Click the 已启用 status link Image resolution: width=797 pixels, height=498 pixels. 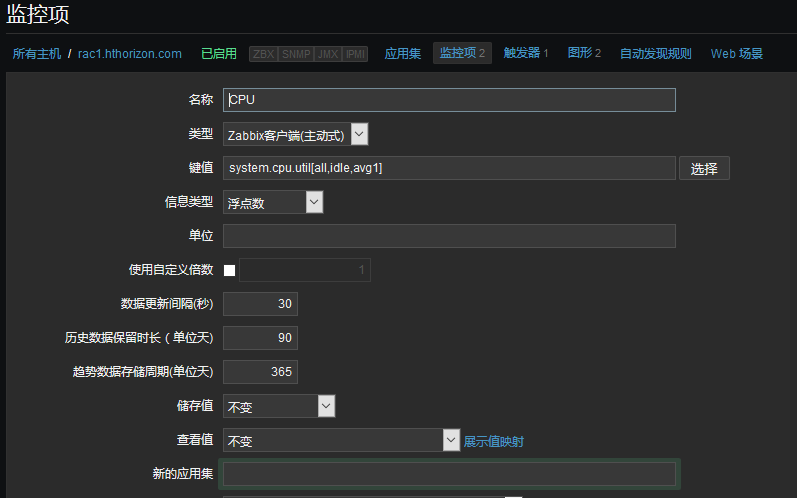click(x=219, y=54)
